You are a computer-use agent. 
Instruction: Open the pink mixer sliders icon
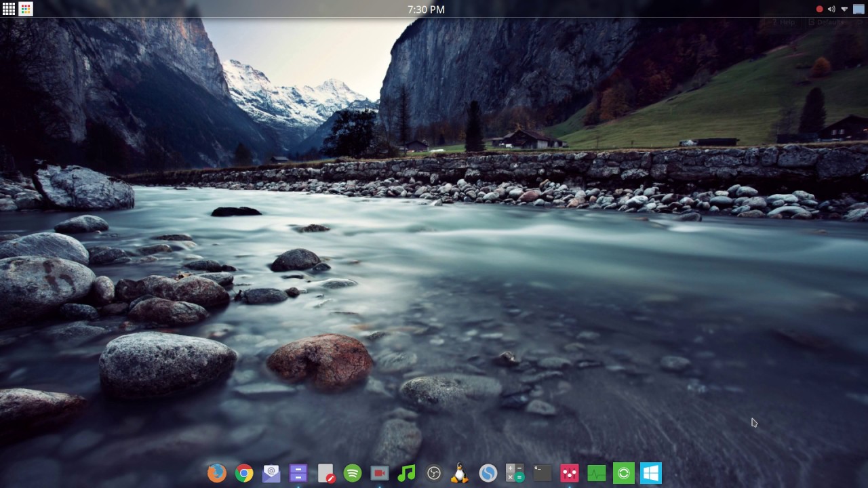(x=570, y=473)
